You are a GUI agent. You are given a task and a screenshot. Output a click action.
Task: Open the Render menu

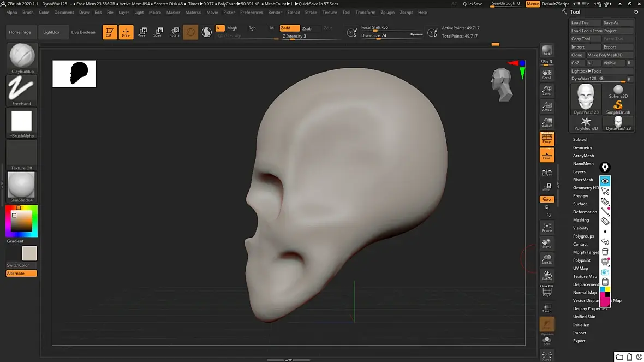[x=275, y=12]
